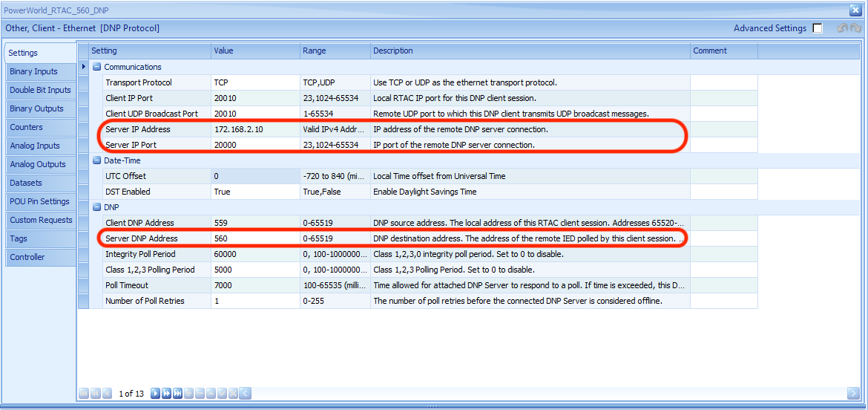Click the edit record up-arrow icon

coord(211,394)
